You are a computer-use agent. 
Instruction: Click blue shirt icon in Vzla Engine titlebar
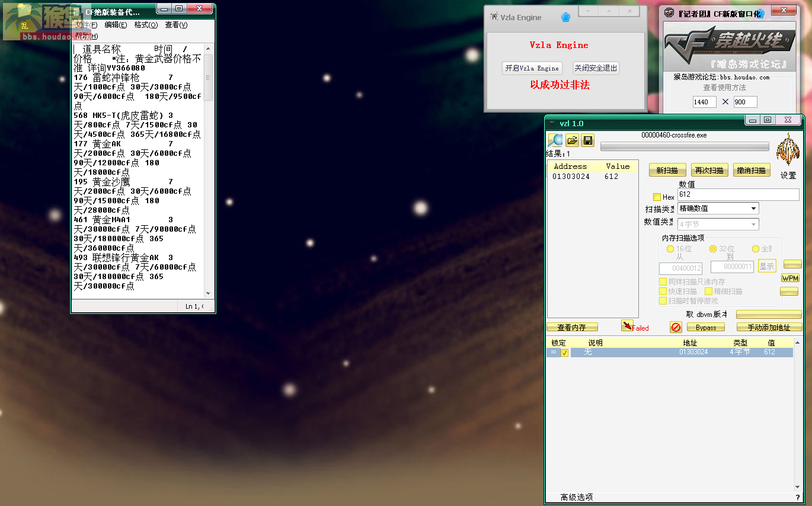coord(565,18)
